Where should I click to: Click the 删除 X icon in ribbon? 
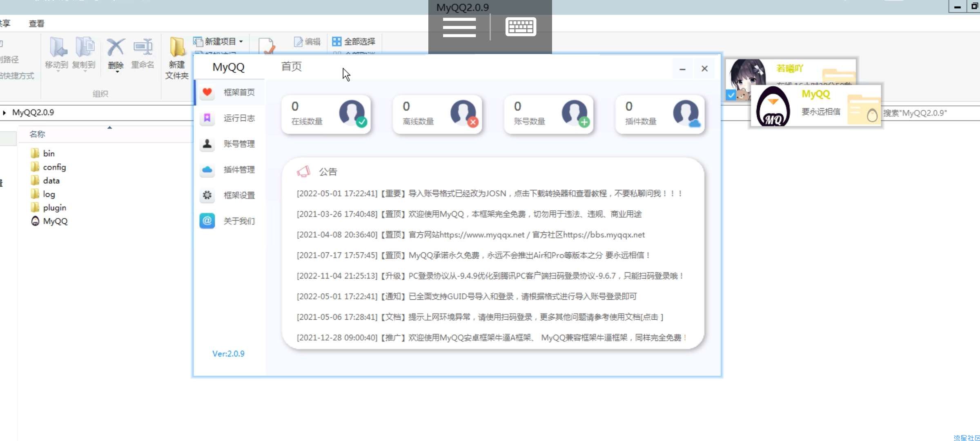[116, 47]
